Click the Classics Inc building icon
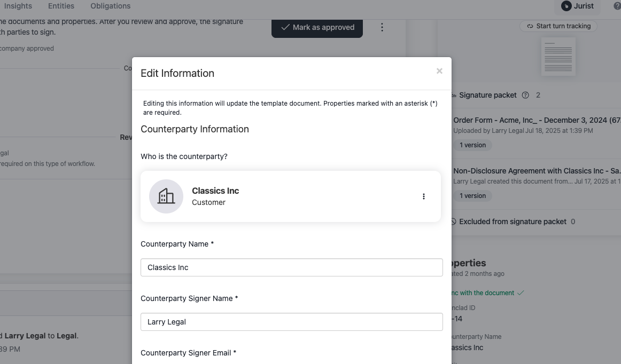Image resolution: width=621 pixels, height=364 pixels. 166,196
